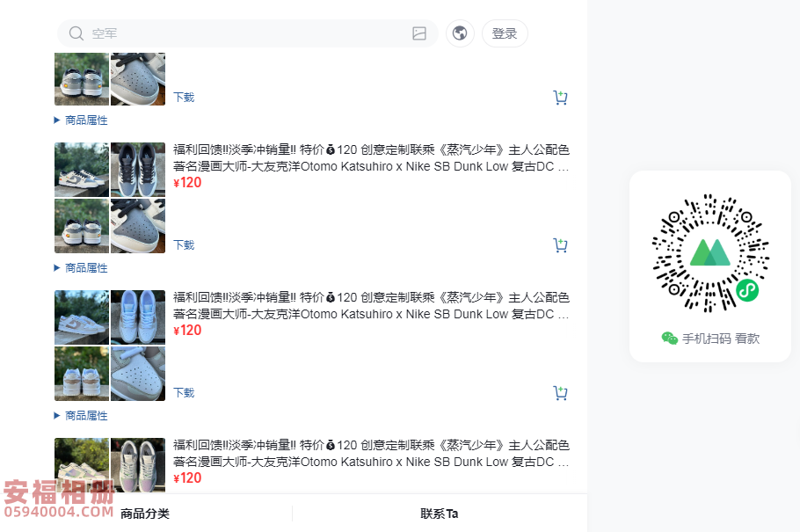Click ¥120 price of the gray-navy listing

point(187,183)
